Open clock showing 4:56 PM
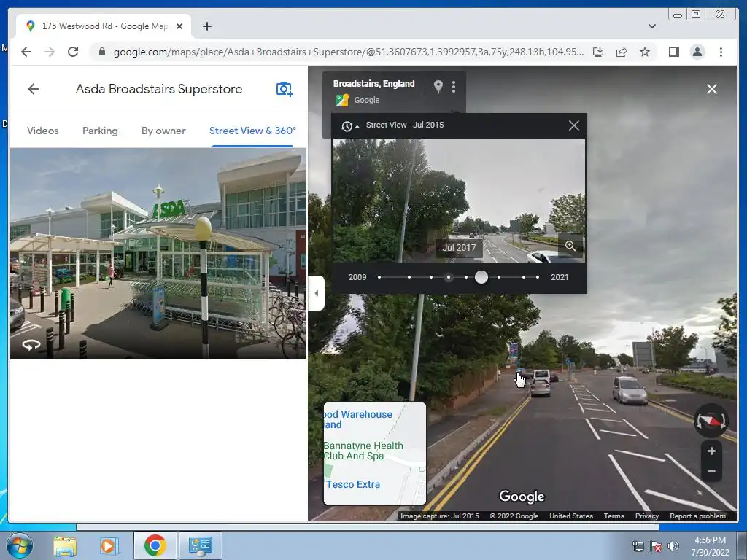 pos(710,546)
